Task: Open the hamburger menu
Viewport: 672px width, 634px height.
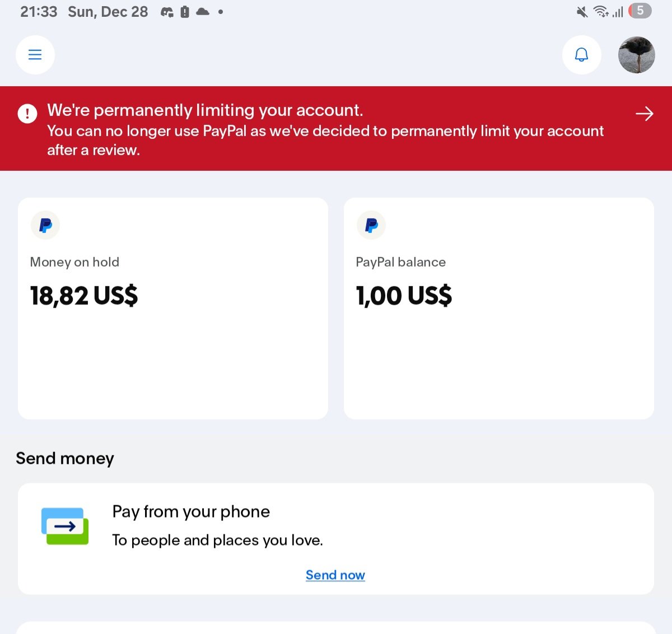Action: [35, 55]
